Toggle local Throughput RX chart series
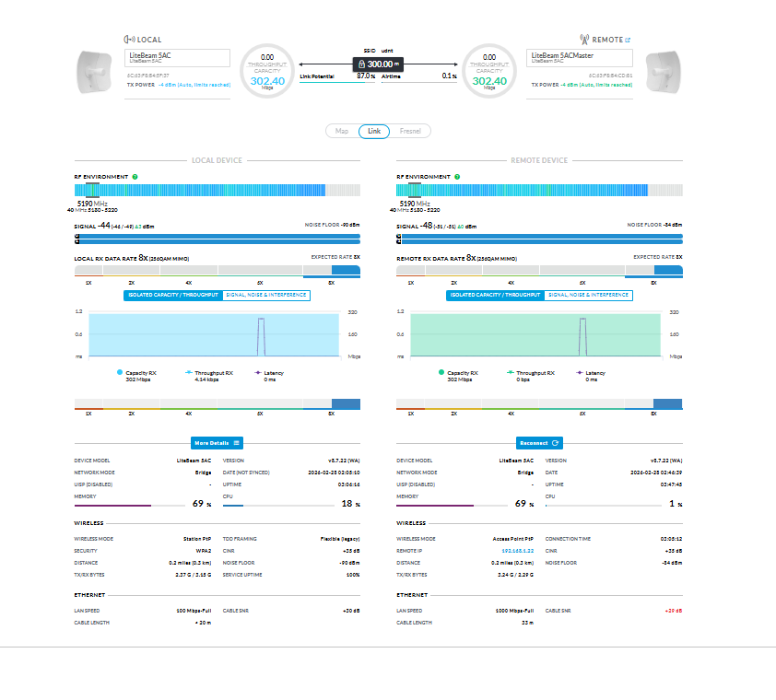Image resolution: width=776 pixels, height=700 pixels. (189, 373)
